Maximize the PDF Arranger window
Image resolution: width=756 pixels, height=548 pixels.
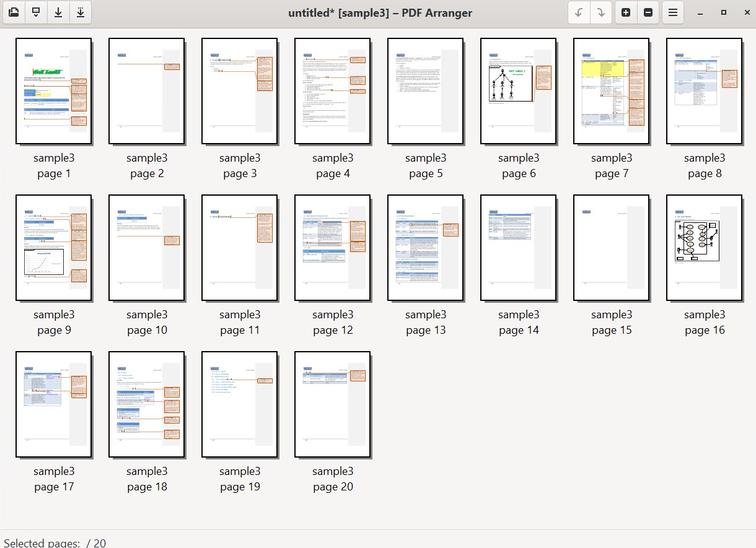[723, 12]
